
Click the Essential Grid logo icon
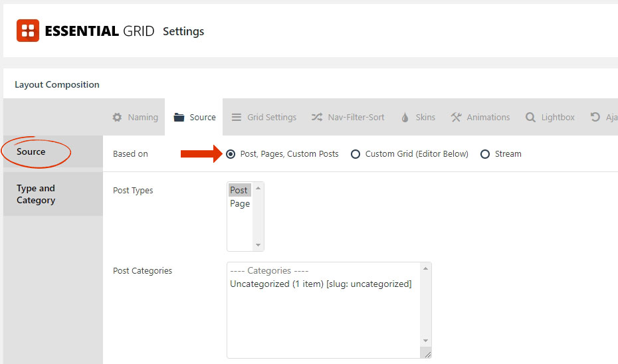28,31
